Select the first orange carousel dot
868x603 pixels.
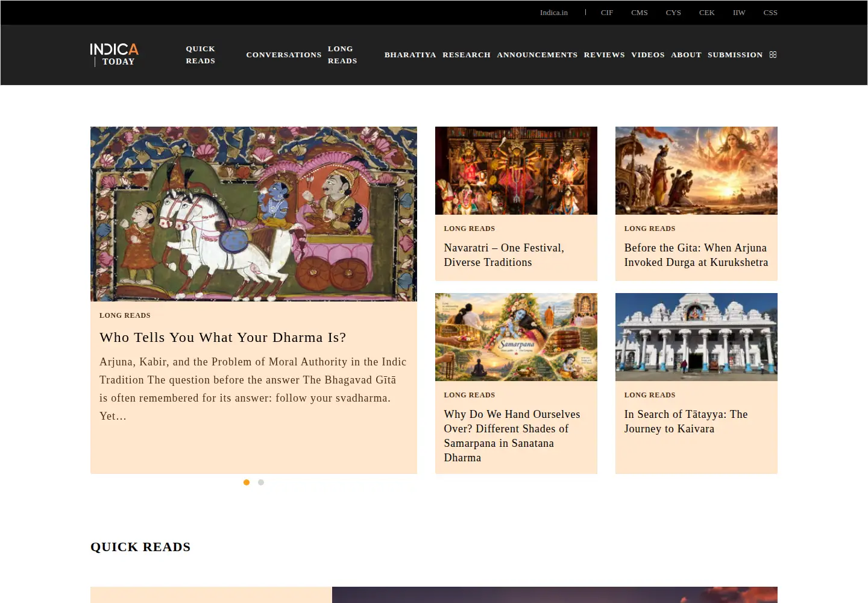tap(247, 482)
